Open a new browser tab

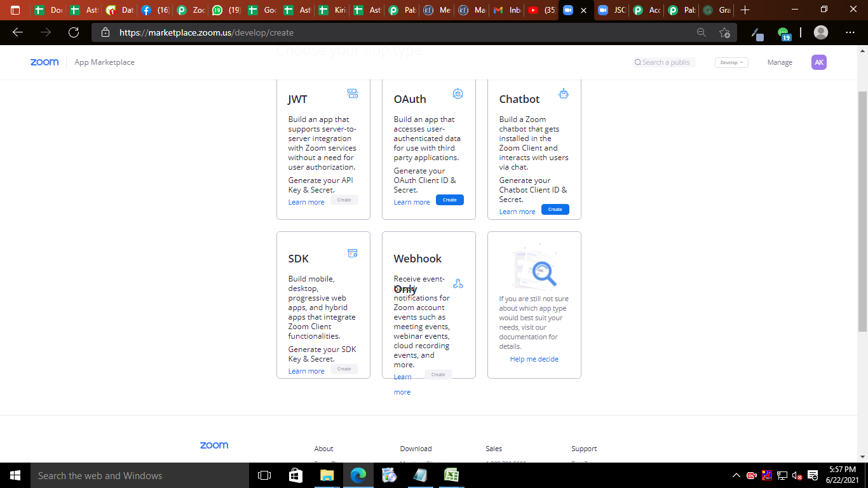[745, 10]
